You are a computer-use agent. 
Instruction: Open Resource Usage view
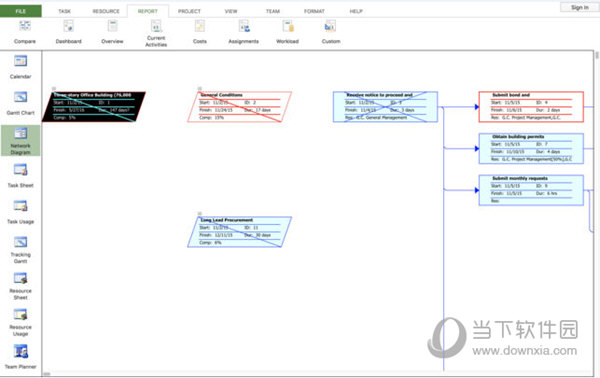pyautogui.click(x=21, y=322)
